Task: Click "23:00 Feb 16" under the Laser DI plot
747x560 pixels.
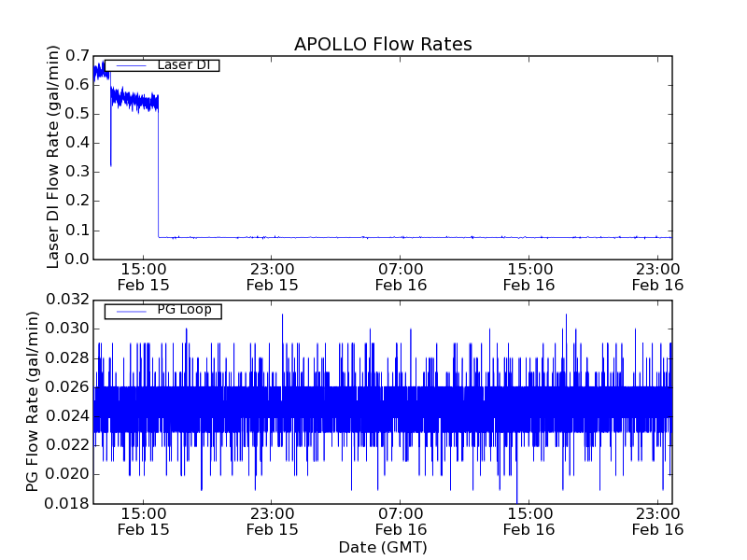Action: tap(658, 277)
